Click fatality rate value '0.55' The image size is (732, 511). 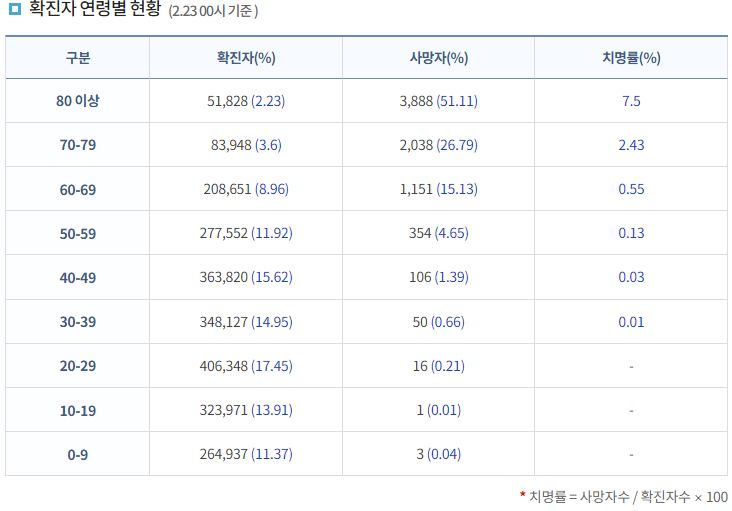click(631, 189)
